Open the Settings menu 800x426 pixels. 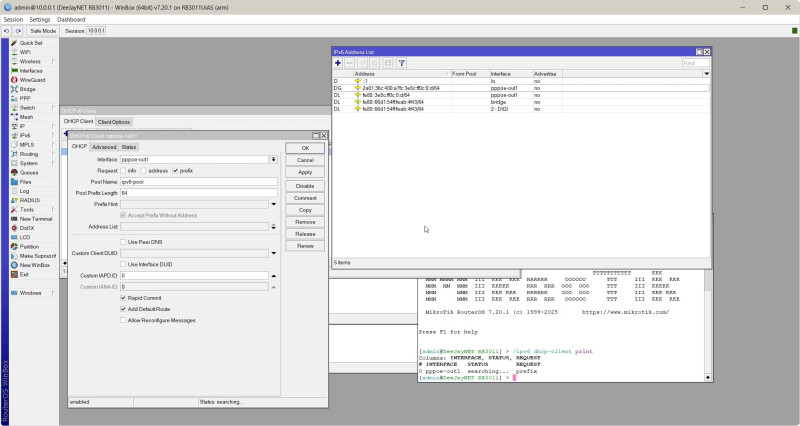[40, 19]
